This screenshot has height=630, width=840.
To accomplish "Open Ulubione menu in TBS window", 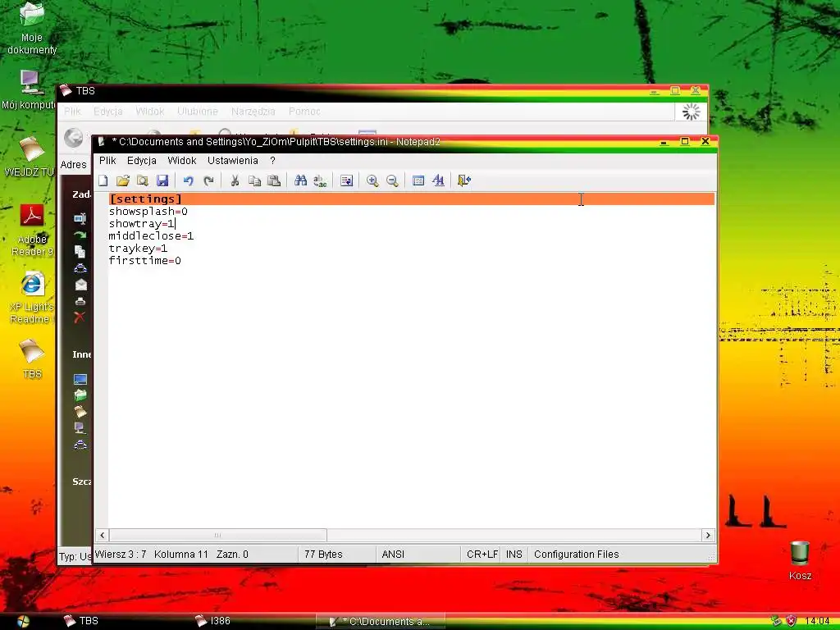I will (x=197, y=112).
